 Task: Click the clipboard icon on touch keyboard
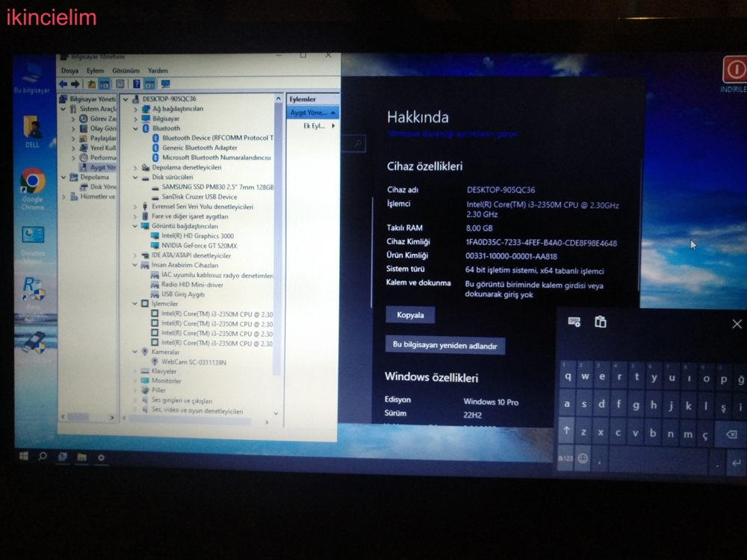(601, 323)
